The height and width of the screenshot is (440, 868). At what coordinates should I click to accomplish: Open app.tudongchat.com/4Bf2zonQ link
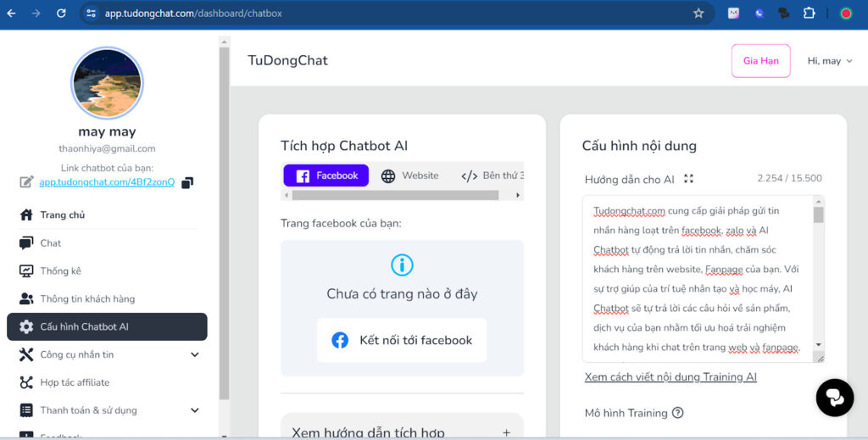pos(107,182)
